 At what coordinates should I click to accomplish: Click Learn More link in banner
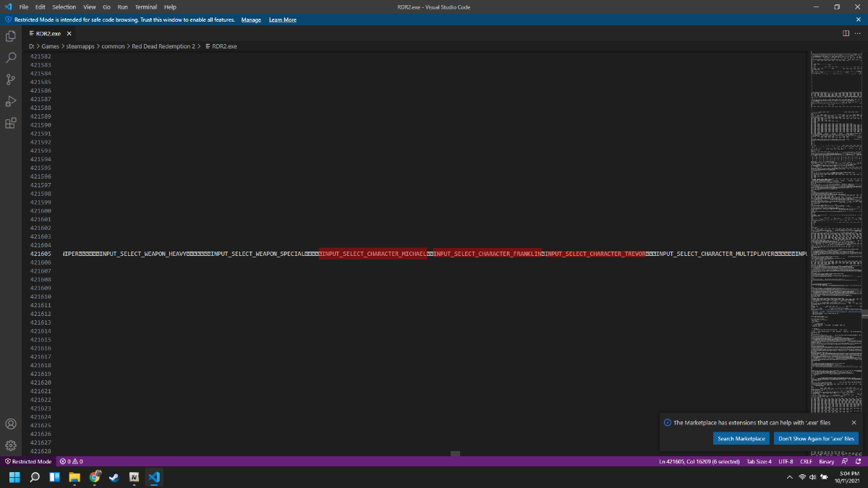(x=283, y=20)
